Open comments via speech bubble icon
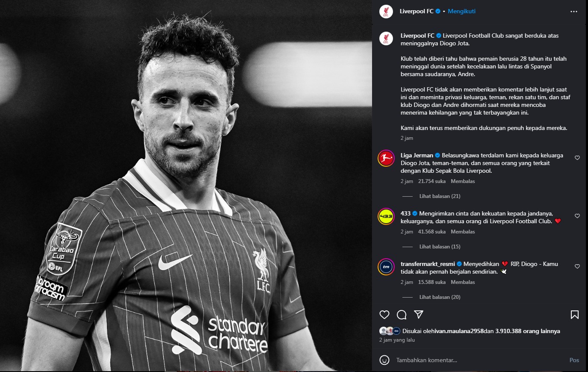The height and width of the screenshot is (372, 588). point(402,315)
